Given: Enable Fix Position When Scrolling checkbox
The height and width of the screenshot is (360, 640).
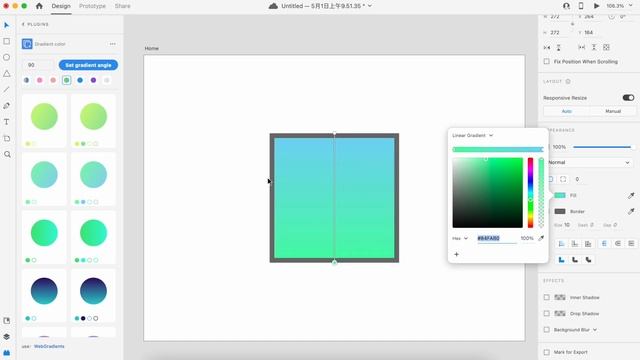Looking at the screenshot, I should (547, 62).
